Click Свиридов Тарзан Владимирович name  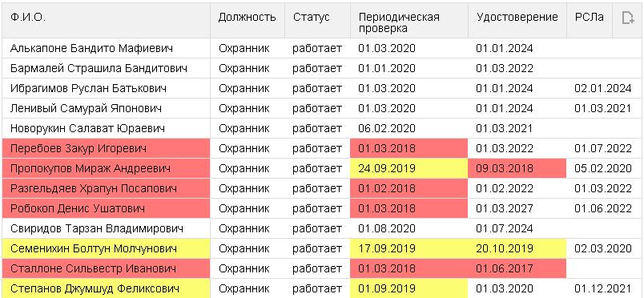tap(96, 228)
